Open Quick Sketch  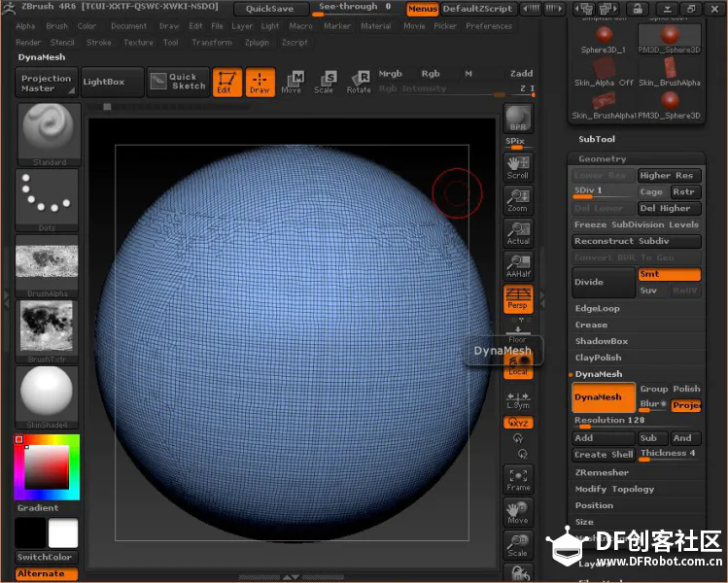(178, 82)
